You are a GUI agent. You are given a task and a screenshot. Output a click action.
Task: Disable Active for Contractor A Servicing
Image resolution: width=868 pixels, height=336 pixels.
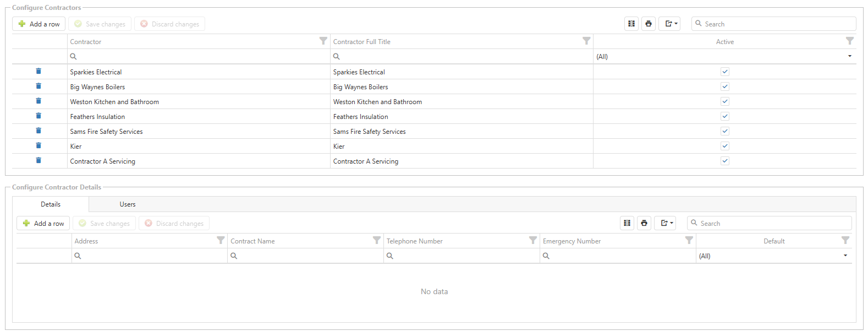pos(725,161)
